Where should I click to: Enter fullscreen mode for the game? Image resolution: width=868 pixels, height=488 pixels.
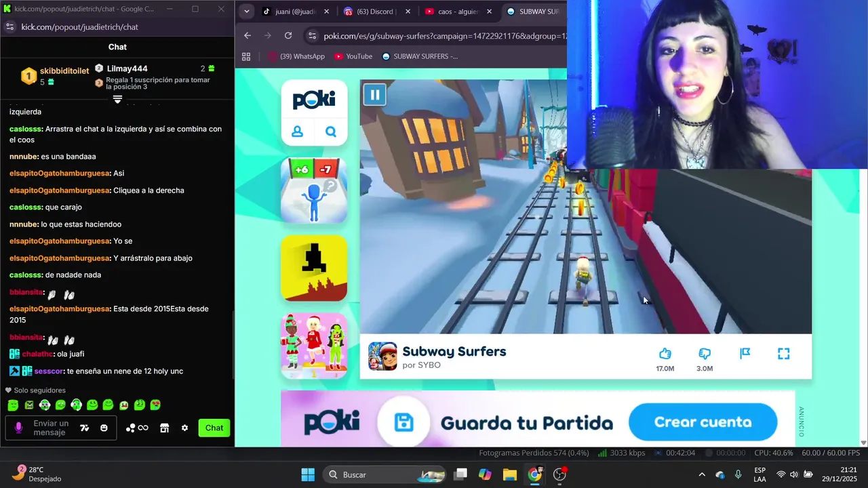784,354
